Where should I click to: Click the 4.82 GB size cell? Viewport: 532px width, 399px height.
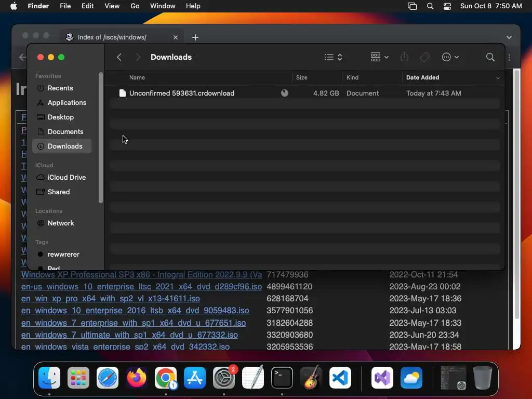(x=326, y=93)
